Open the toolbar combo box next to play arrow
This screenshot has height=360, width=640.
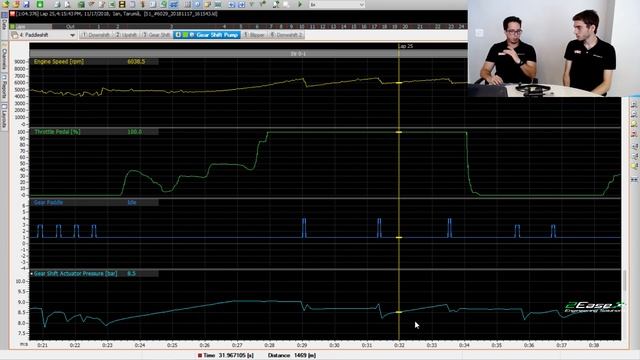coord(337,4)
